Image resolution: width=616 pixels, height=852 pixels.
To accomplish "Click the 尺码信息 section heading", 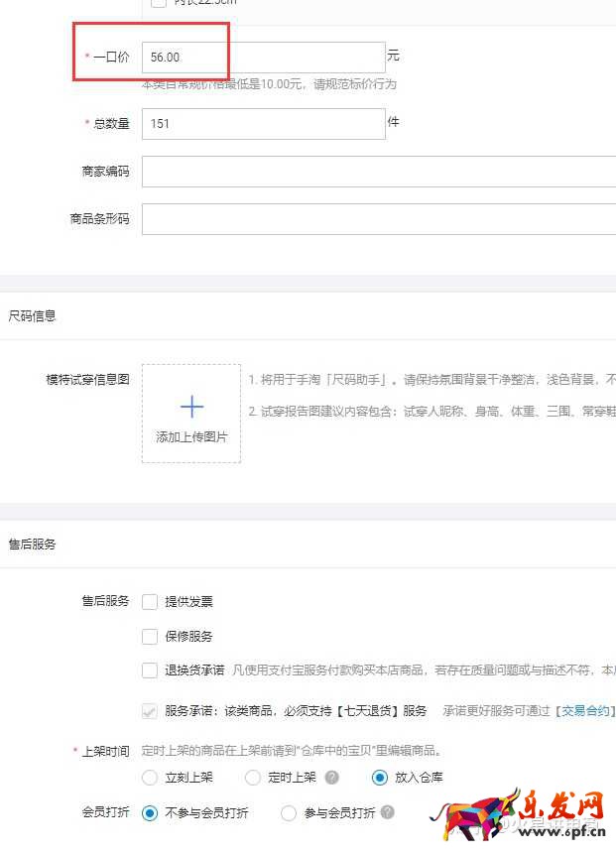I will [x=33, y=316].
